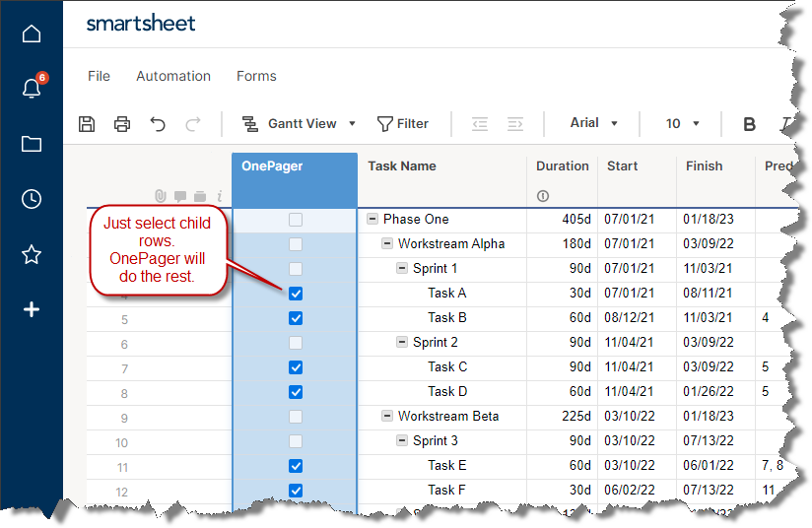This screenshot has height=528, width=812.
Task: Click the proofs column icon
Action: pyautogui.click(x=200, y=196)
